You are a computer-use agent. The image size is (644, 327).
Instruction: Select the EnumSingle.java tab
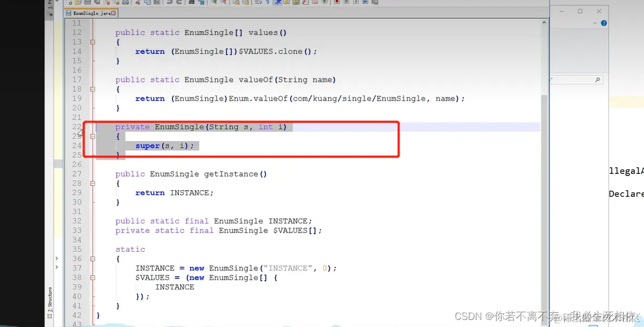[x=91, y=13]
